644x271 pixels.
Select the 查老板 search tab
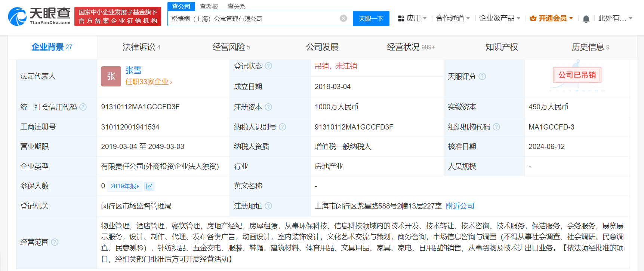(209, 6)
